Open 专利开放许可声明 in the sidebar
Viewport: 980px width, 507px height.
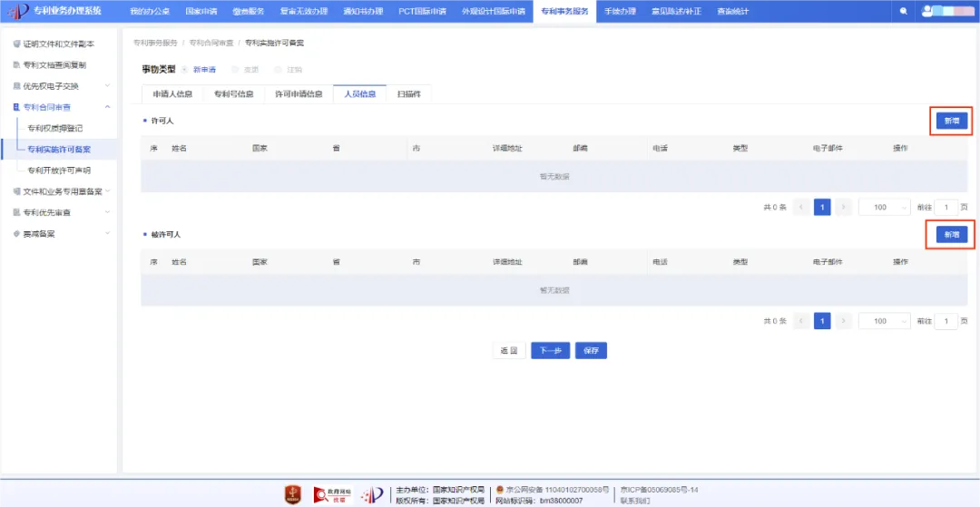(59, 171)
